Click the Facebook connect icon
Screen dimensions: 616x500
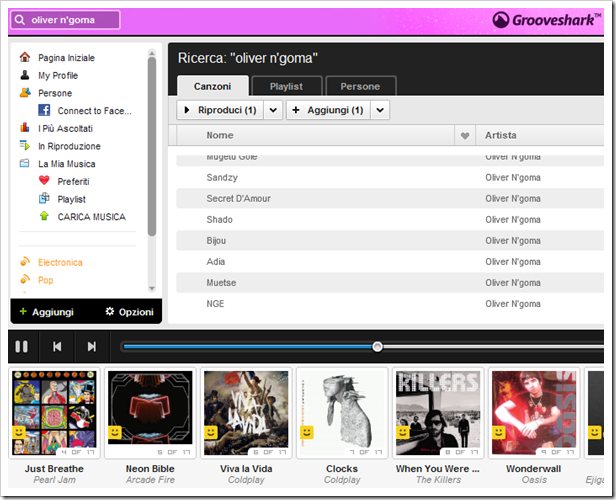pos(44,110)
